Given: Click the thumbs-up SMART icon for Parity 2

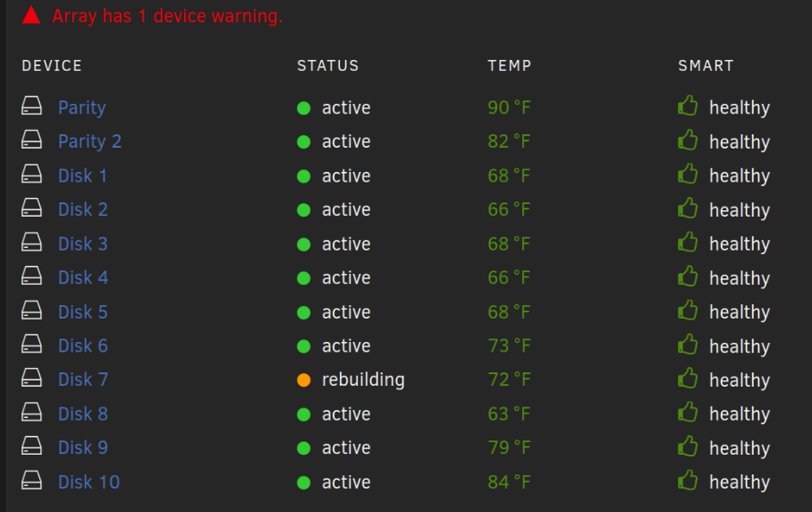Looking at the screenshot, I should tap(688, 140).
